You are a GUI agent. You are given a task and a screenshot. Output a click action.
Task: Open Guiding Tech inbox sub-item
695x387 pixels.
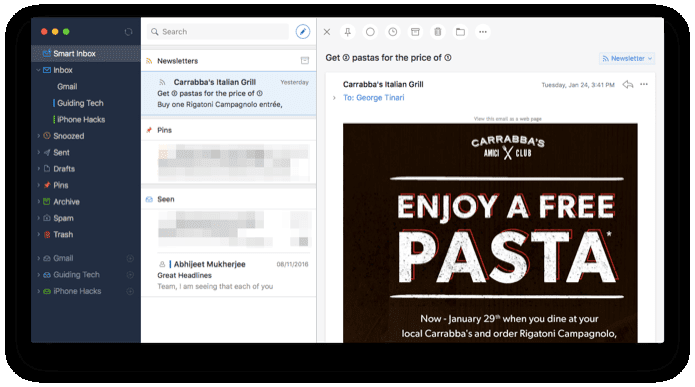[80, 103]
